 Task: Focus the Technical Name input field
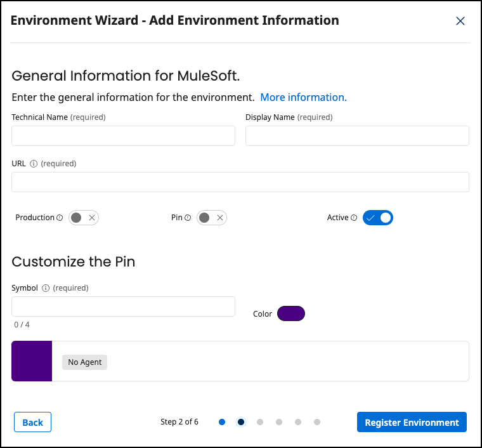123,136
